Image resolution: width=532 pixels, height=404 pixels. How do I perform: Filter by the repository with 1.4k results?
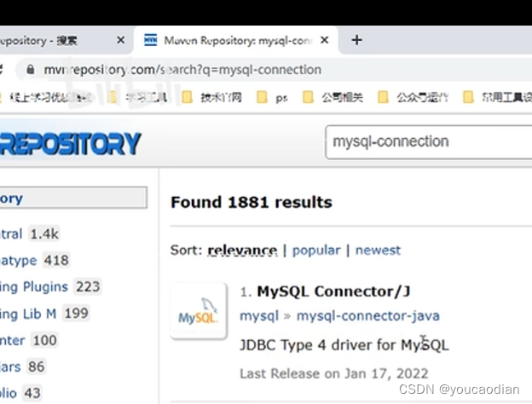point(29,234)
